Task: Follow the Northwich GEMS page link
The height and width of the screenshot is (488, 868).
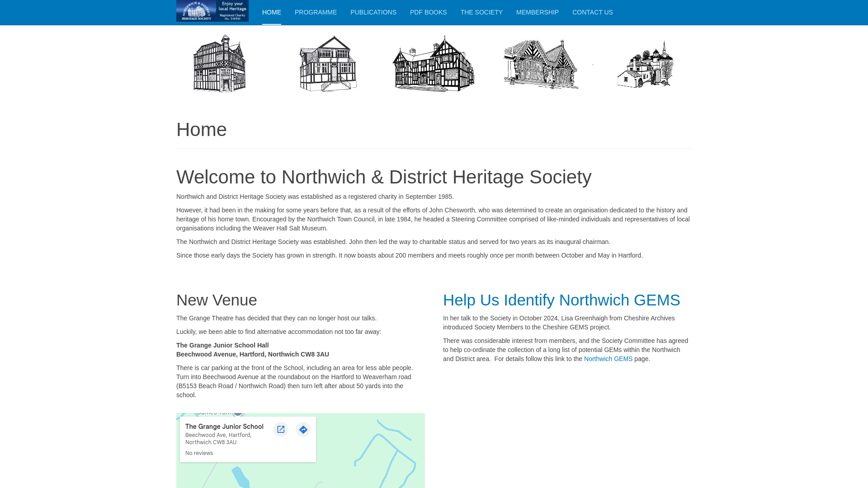Action: [x=608, y=359]
